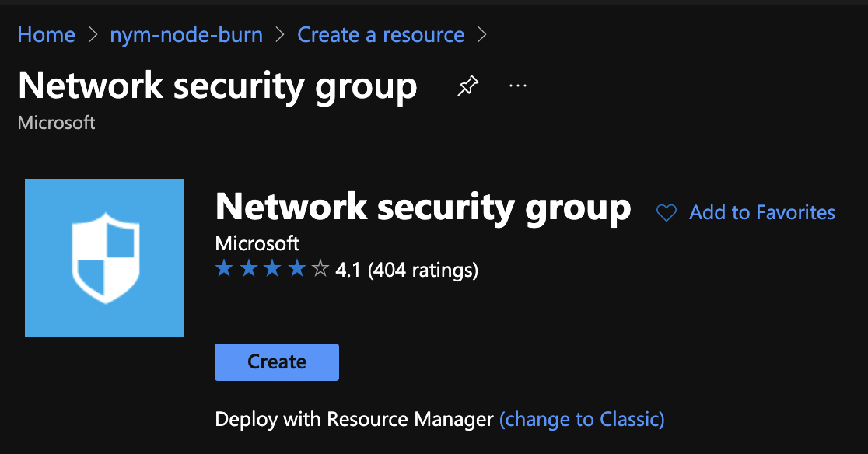Pin Network security group to dashboard
Image resolution: width=868 pixels, height=454 pixels.
tap(467, 84)
